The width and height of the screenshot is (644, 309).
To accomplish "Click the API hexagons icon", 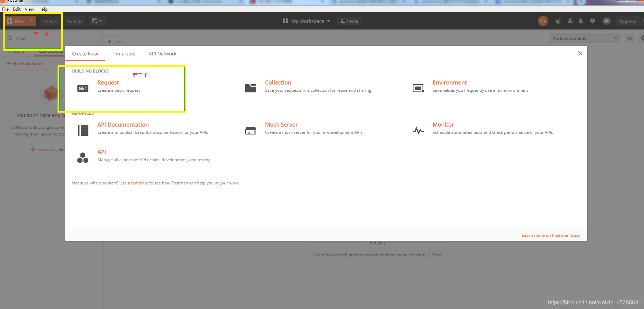I will tap(83, 158).
